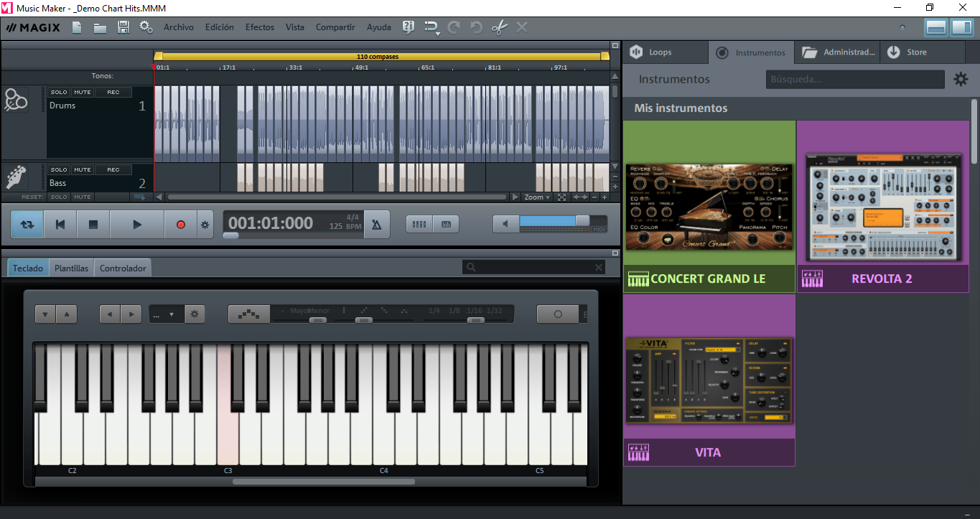Open the keyboard preset dropdown

tap(166, 314)
